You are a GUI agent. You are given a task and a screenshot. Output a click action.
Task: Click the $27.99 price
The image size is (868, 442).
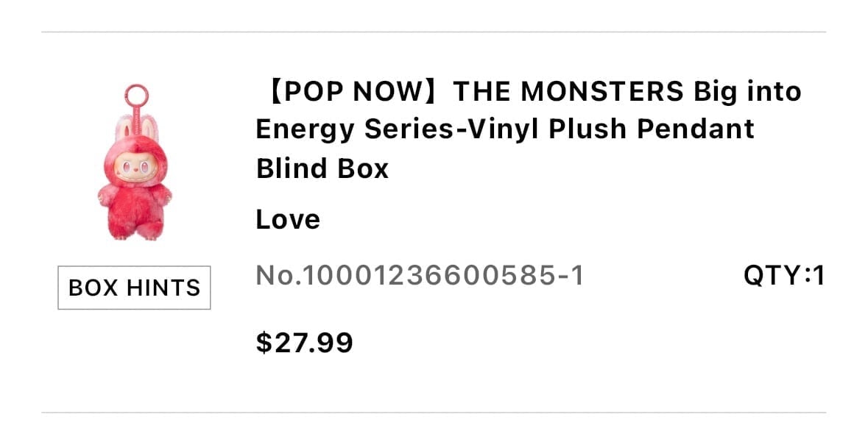point(305,342)
